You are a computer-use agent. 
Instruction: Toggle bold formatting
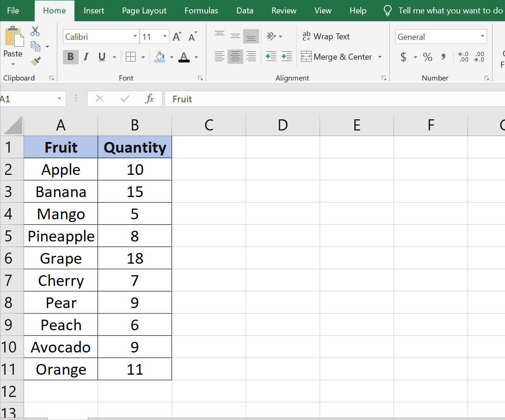[70, 57]
